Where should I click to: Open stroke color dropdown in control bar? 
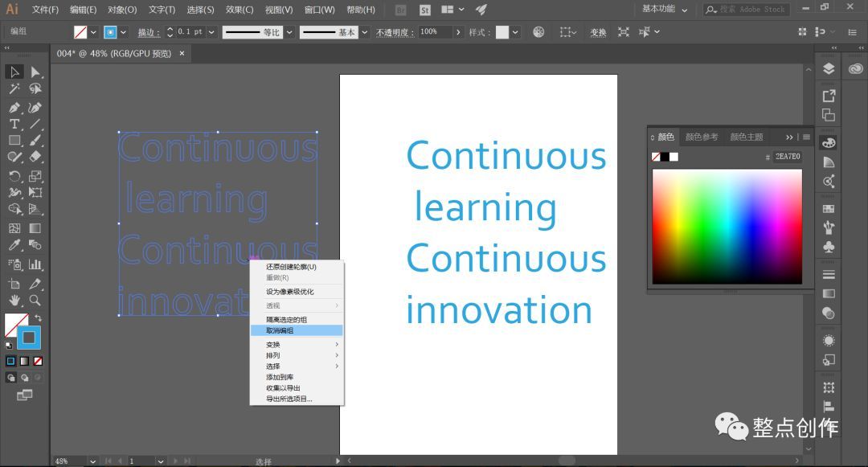(x=123, y=32)
